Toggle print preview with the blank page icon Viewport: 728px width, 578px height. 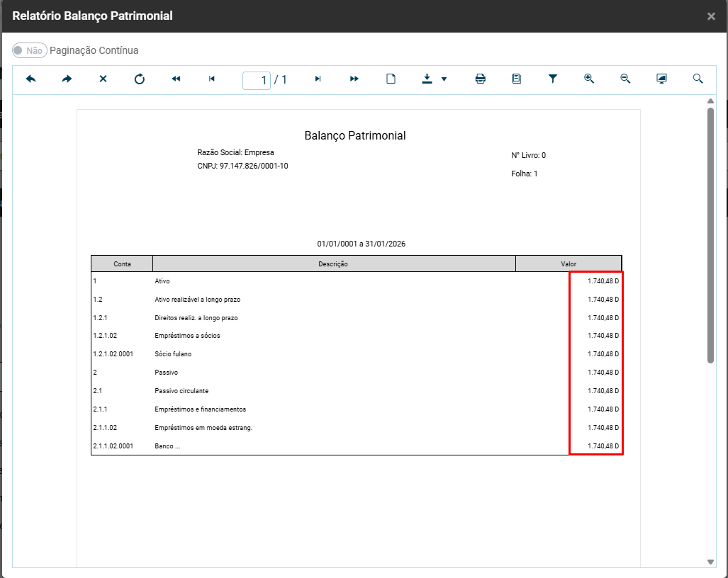pyautogui.click(x=391, y=79)
